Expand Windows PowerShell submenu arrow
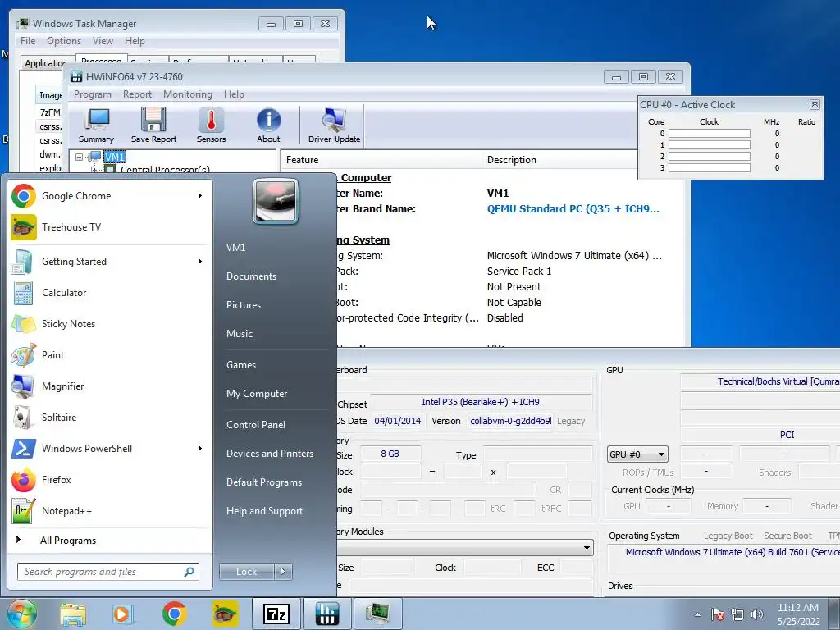840x630 pixels. click(200, 449)
